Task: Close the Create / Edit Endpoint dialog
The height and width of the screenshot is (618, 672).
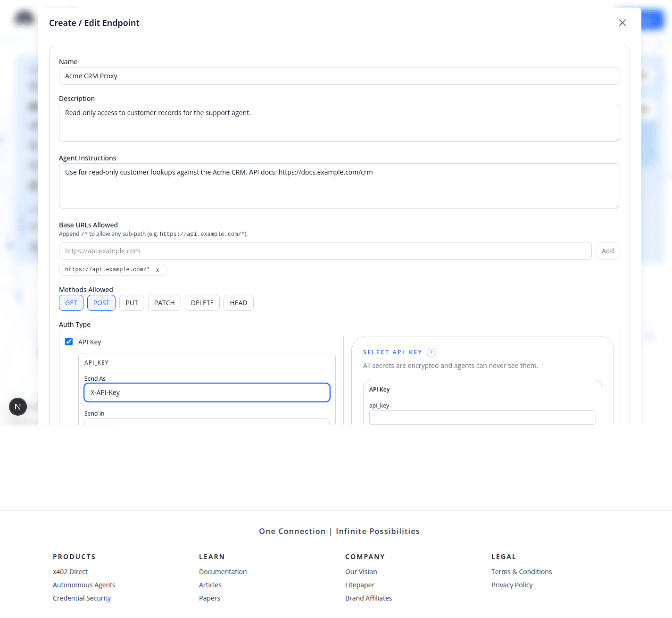Action: 622,23
